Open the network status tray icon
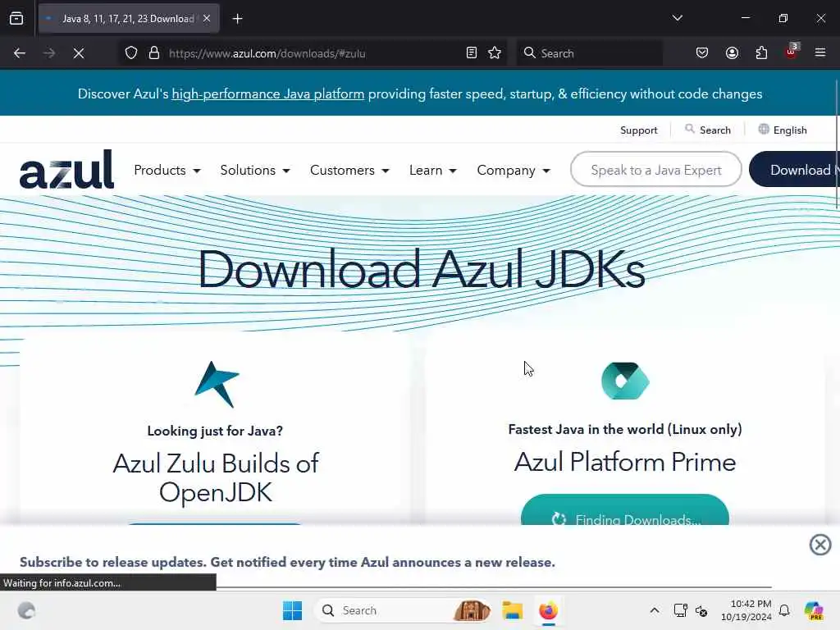This screenshot has width=840, height=630. 680,610
